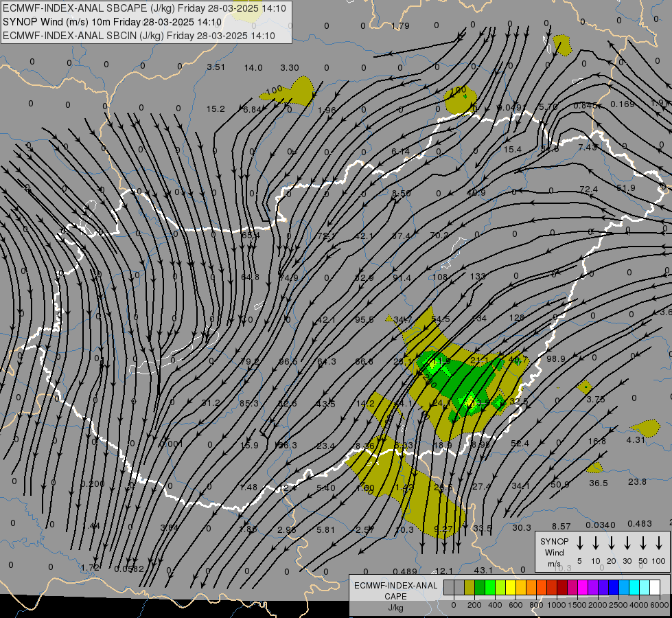The image size is (672, 618).
Task: Click the 91.4 value on the map
Action: coord(402,278)
